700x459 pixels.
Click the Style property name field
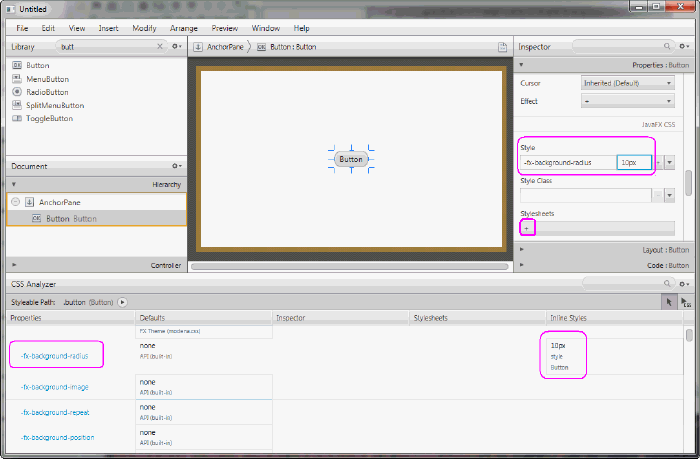pos(568,163)
